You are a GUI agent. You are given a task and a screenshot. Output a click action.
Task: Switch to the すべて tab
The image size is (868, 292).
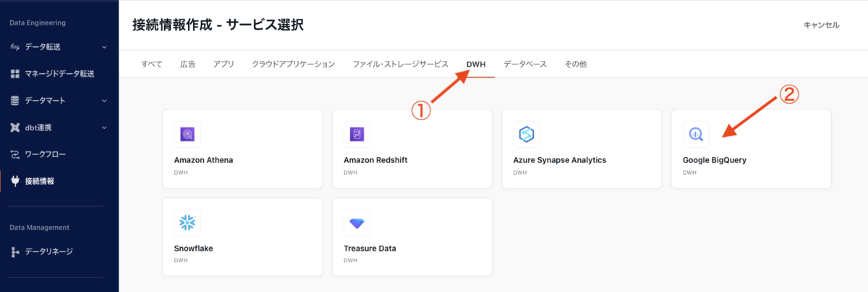[x=151, y=64]
